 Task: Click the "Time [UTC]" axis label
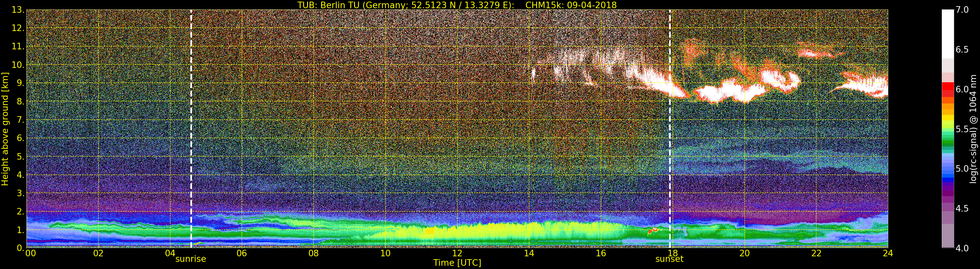coord(457,262)
